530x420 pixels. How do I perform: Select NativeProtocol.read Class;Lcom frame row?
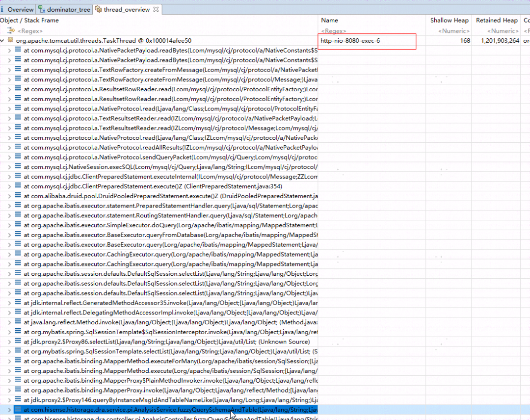[x=171, y=109]
